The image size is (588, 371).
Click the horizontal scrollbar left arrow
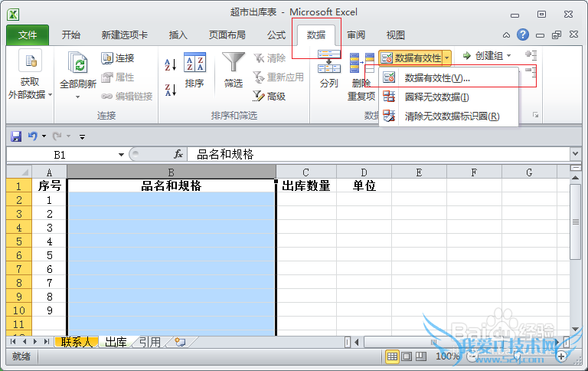357,342
